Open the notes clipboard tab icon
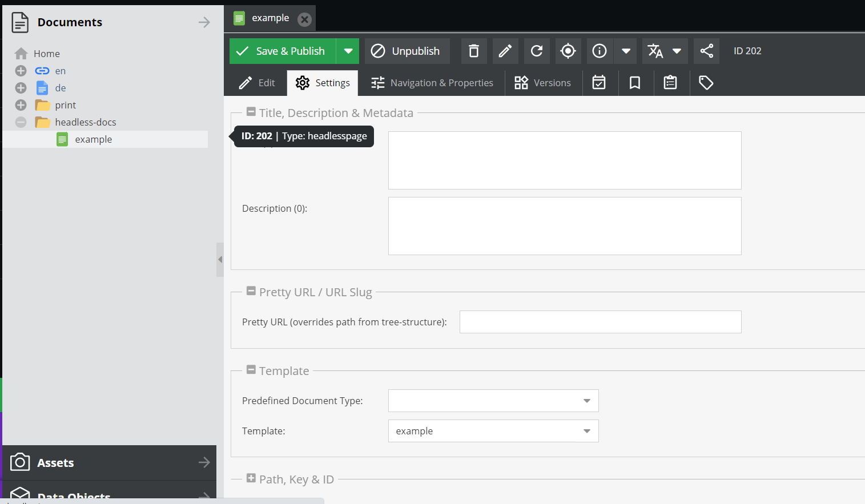 [x=670, y=83]
